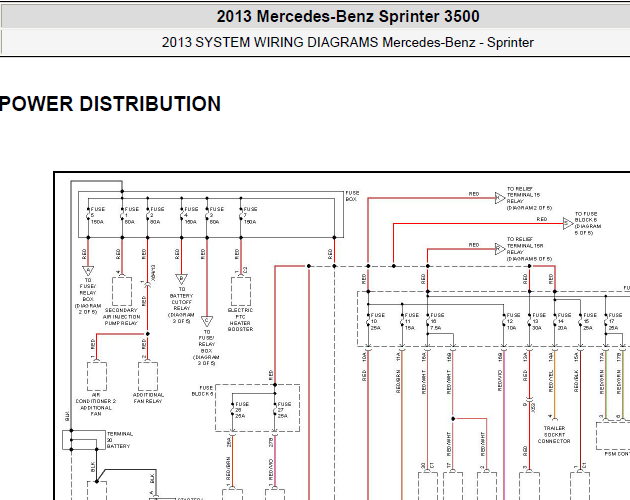The height and width of the screenshot is (500, 630).
Task: Click the triangle connector marked C
Action: 207,321
